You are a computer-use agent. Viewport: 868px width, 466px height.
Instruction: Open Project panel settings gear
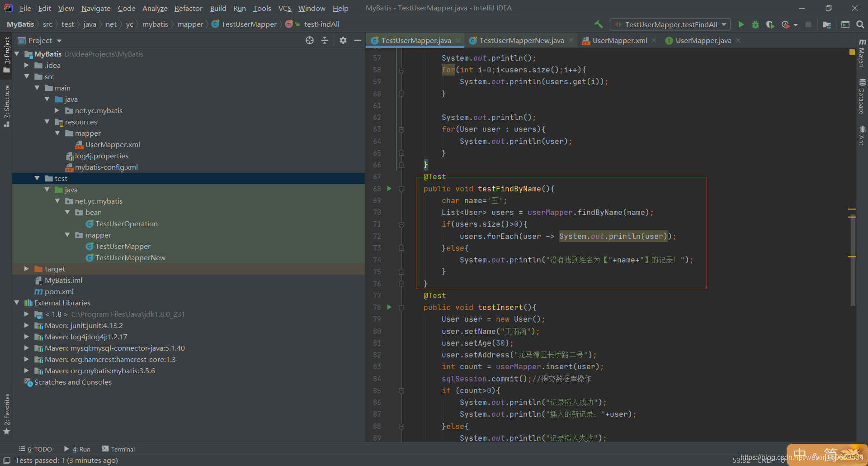[x=343, y=40]
